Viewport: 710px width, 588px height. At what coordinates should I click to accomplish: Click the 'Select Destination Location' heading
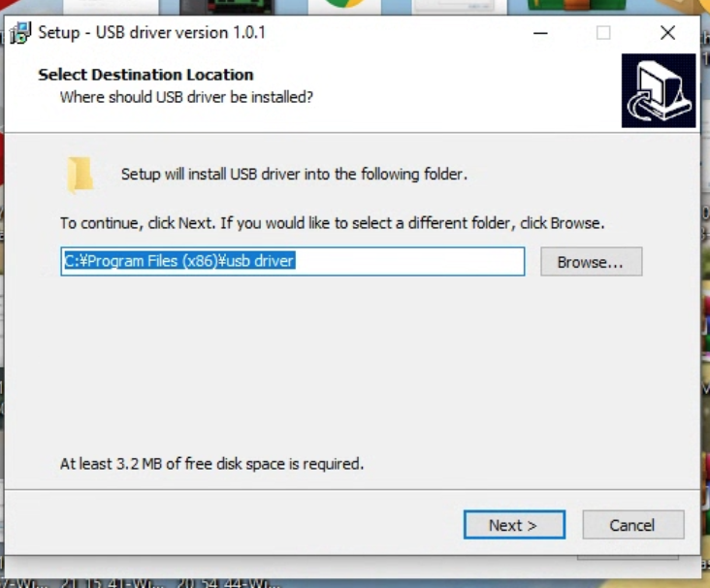145,75
